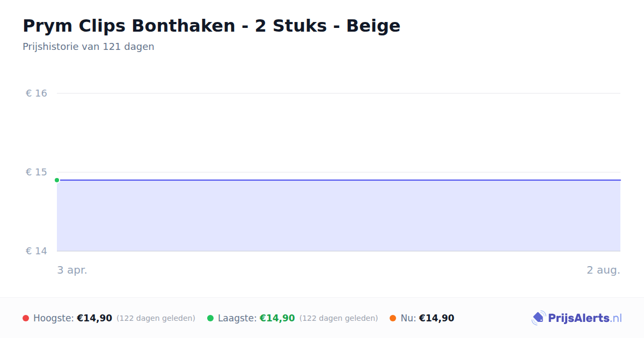The image size is (644, 338).
Task: Click the product title Prym Clips Bonthaken
Action: (211, 26)
